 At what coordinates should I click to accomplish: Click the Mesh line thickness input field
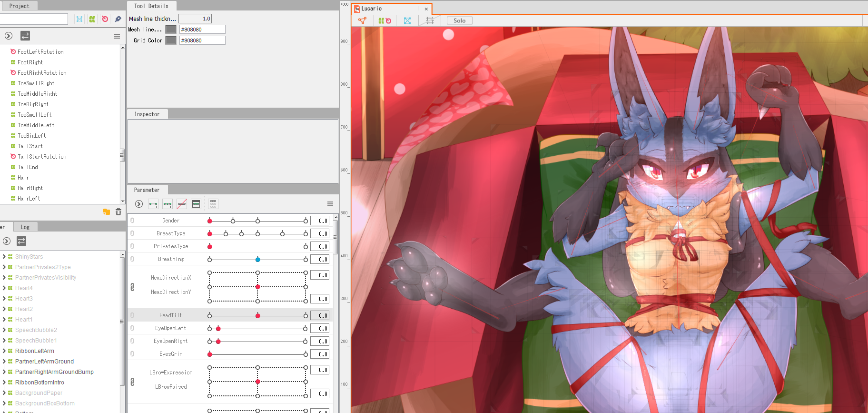coord(195,19)
